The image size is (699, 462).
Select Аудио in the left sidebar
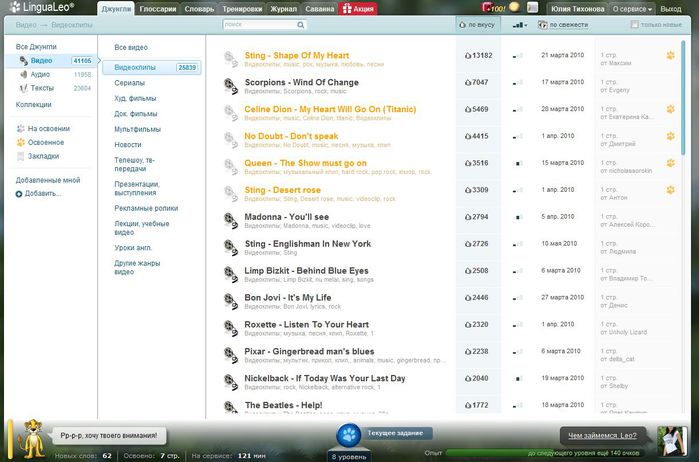[x=40, y=74]
